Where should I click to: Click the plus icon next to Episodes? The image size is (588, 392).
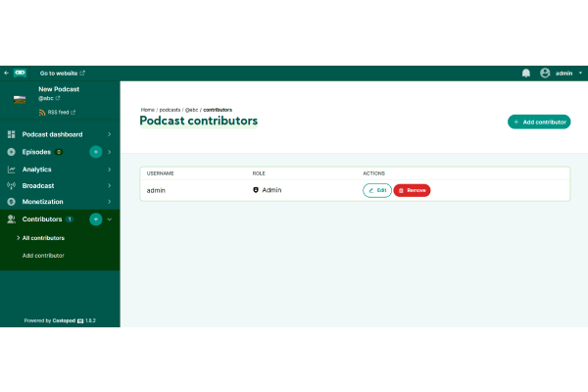[95, 152]
